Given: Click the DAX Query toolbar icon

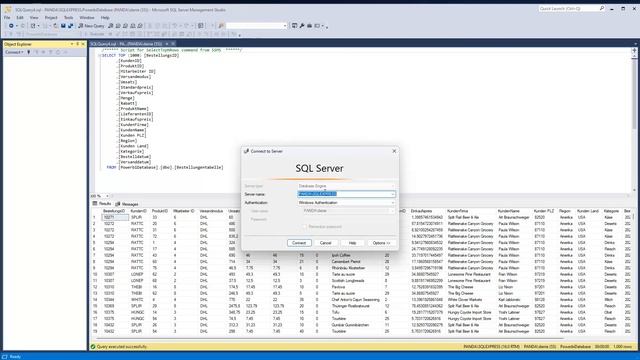Looking at the screenshot, I should click(140, 26).
